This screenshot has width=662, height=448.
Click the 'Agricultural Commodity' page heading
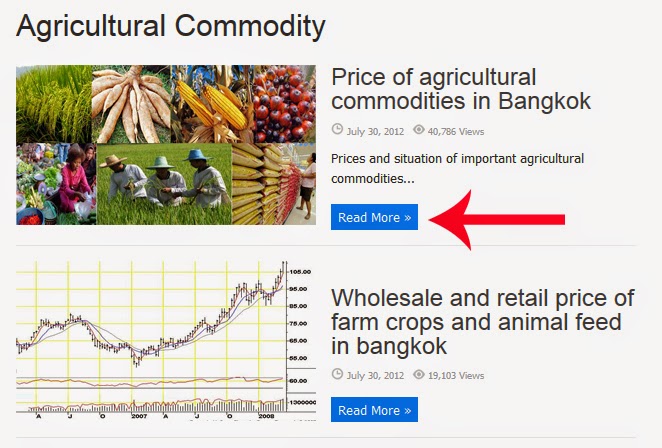pos(171,26)
